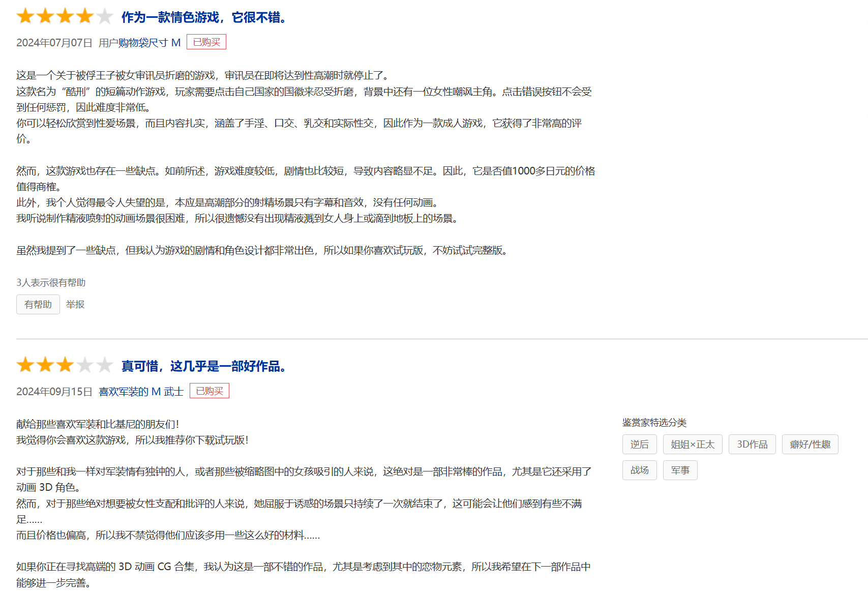The image size is (868, 591).
Task: Mark first review with 有帮助 button
Action: (38, 305)
